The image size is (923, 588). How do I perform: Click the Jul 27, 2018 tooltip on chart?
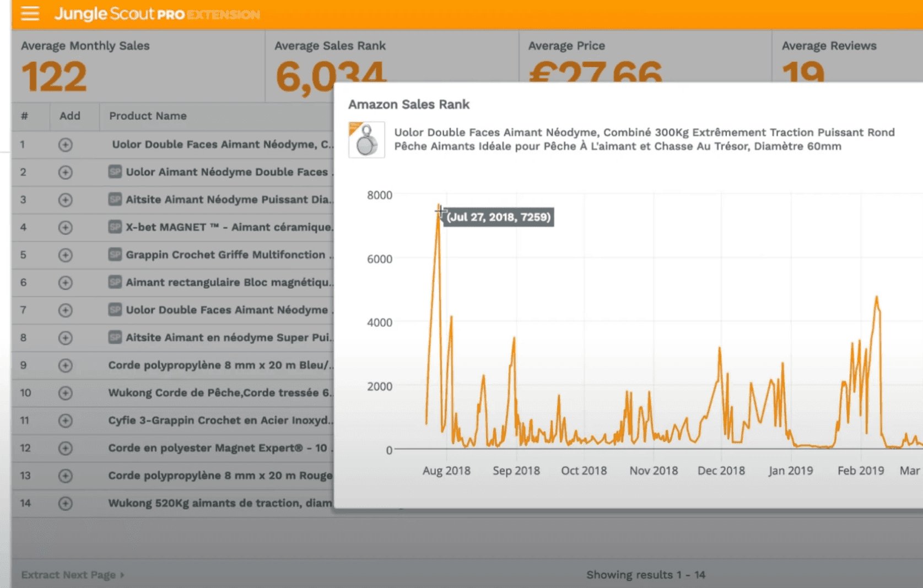pyautogui.click(x=498, y=217)
